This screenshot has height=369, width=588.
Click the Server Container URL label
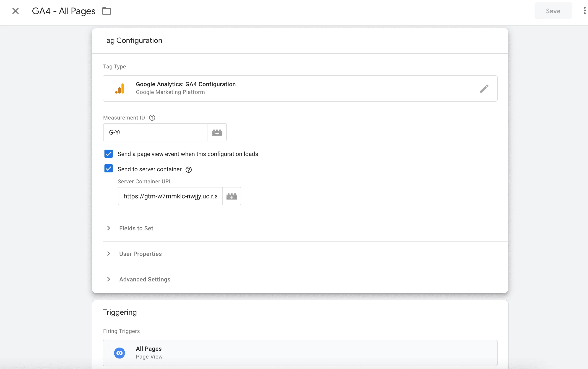coord(145,182)
